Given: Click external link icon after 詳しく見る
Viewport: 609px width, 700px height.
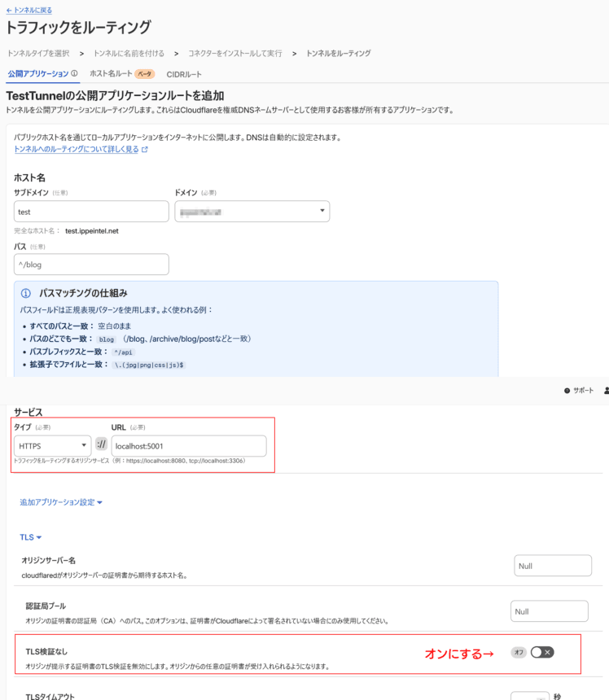Looking at the screenshot, I should click(145, 150).
